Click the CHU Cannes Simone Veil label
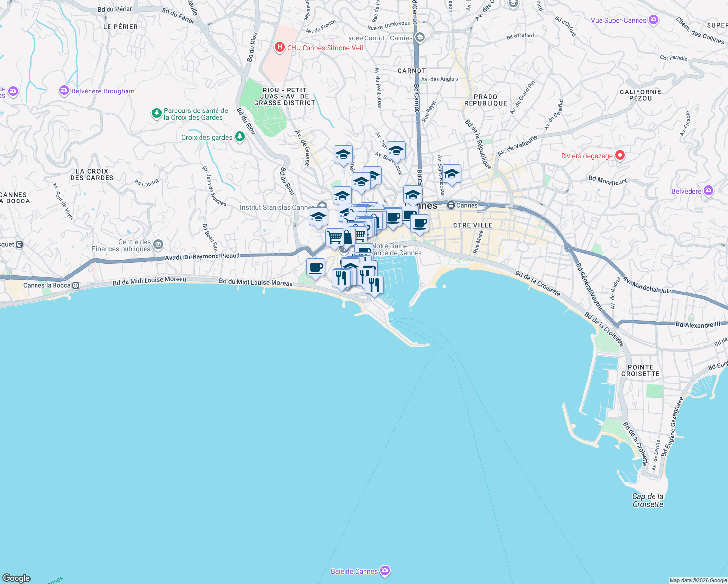The height and width of the screenshot is (584, 728). (x=325, y=48)
